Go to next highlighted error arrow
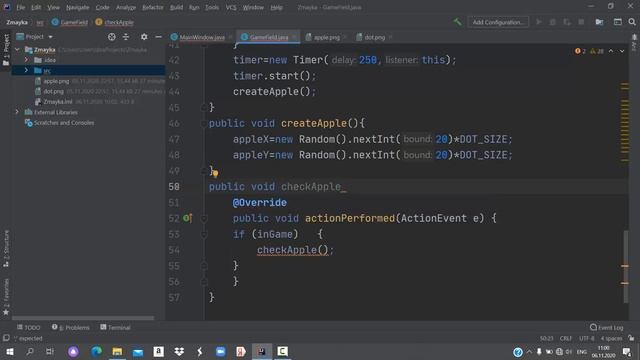Viewport: 640px width, 360px height. 622,51
